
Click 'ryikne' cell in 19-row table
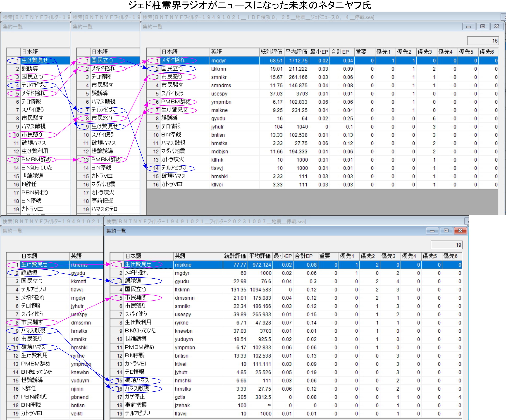(198, 323)
